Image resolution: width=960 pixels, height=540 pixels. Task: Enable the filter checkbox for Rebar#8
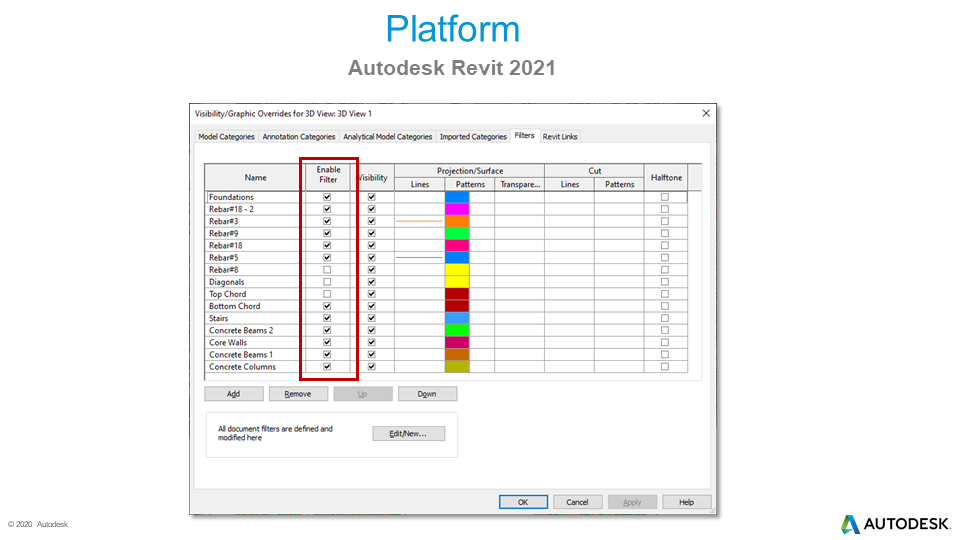(327, 270)
